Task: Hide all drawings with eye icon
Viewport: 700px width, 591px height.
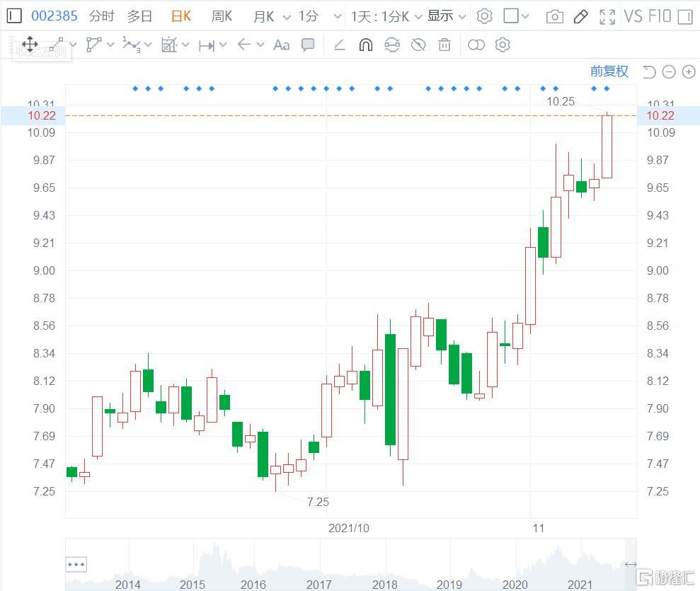Action: [418, 45]
